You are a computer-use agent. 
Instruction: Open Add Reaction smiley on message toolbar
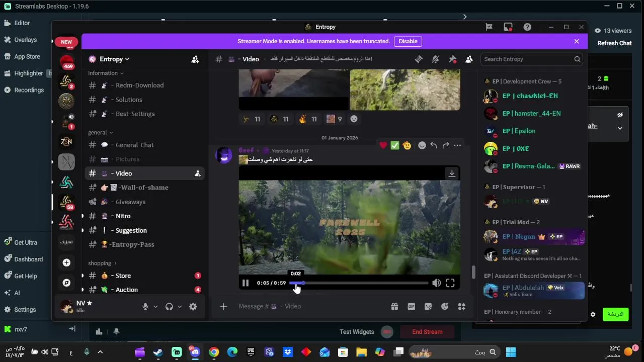point(422,145)
